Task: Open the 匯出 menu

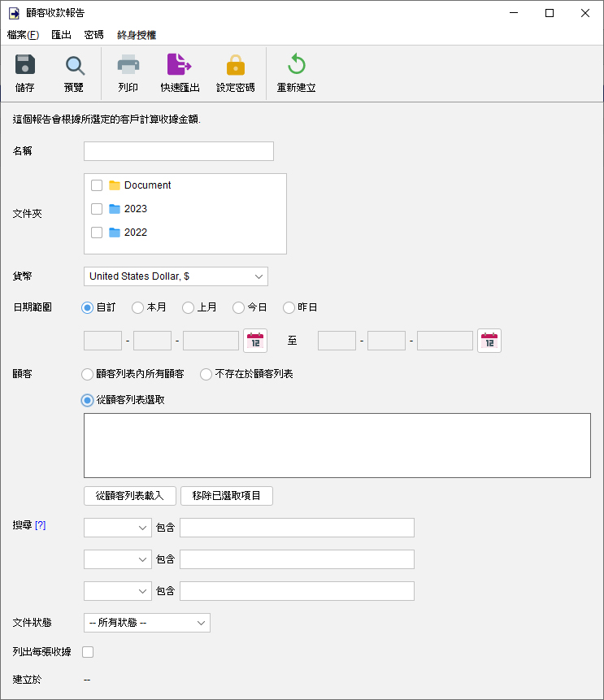Action: click(61, 35)
